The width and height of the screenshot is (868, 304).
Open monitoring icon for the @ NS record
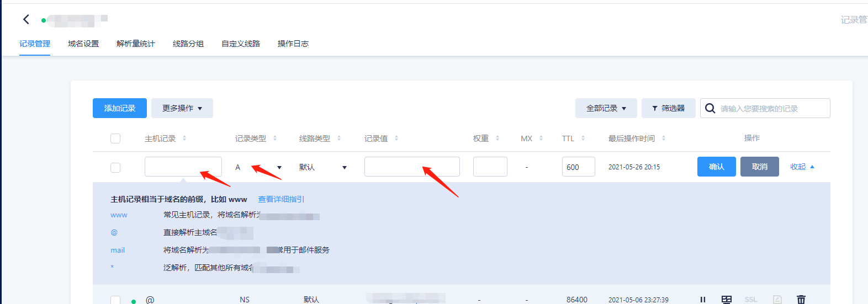pyautogui.click(x=727, y=300)
